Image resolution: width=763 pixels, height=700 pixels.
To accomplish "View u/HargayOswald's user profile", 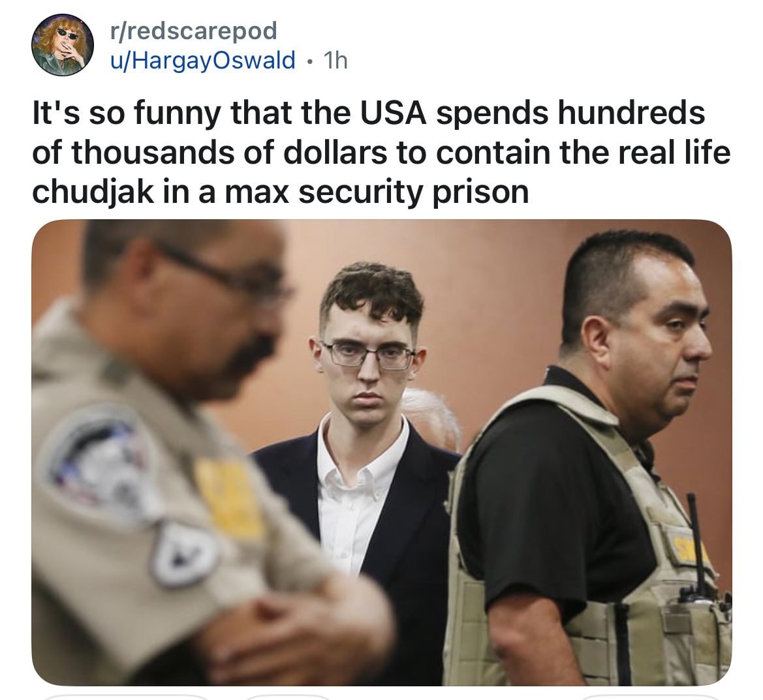I will coord(202,60).
